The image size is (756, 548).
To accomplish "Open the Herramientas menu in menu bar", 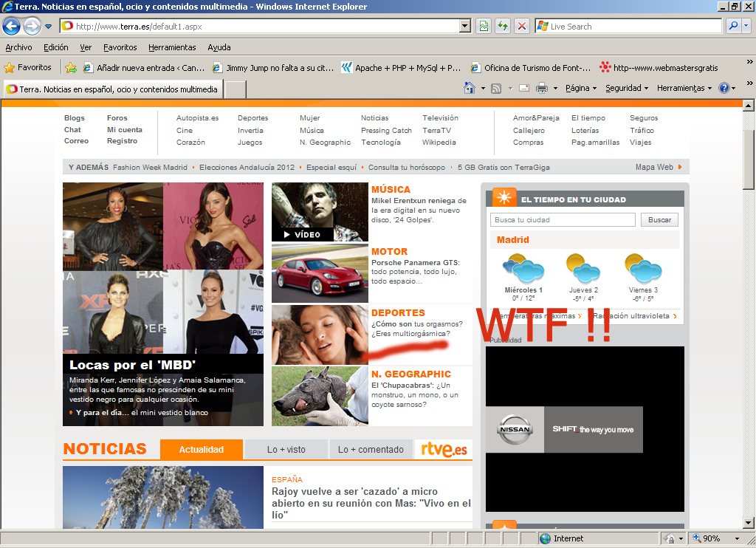I will click(172, 47).
